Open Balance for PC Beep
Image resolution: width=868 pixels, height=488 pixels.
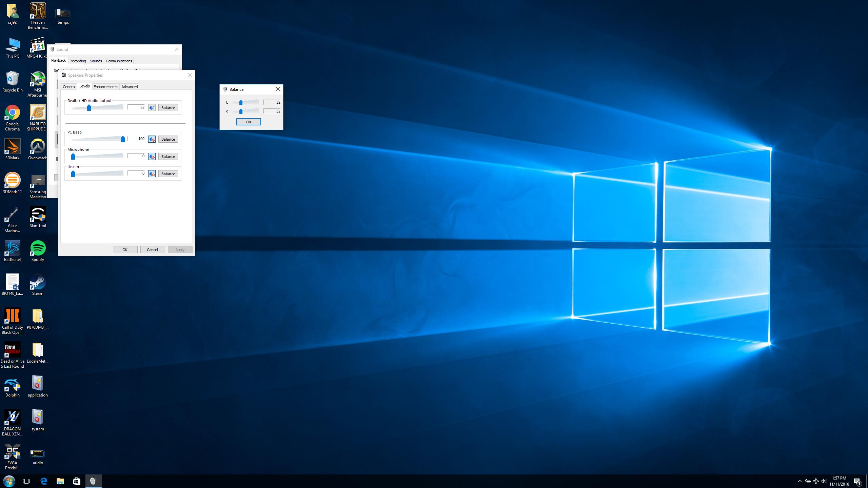point(168,139)
